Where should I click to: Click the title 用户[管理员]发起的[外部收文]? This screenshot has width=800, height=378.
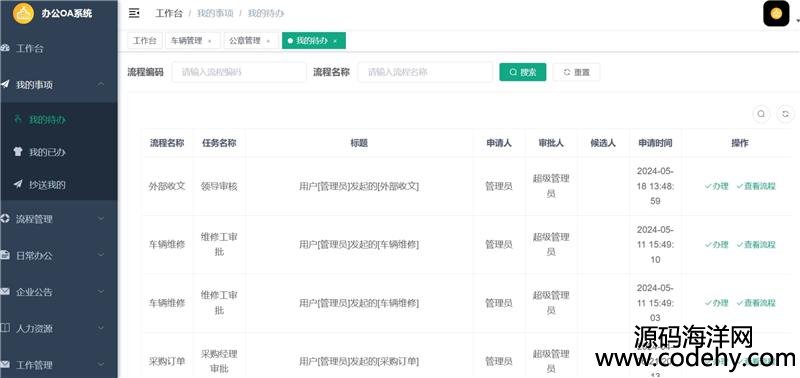(359, 186)
